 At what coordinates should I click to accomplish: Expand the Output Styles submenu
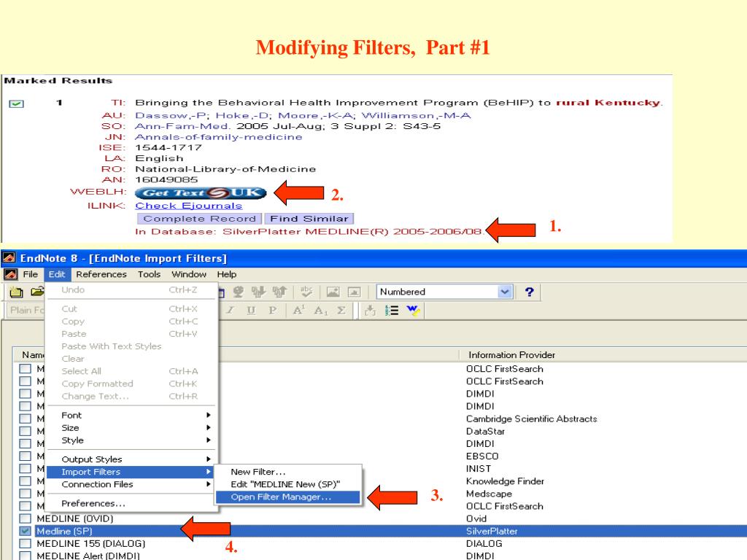click(130, 459)
